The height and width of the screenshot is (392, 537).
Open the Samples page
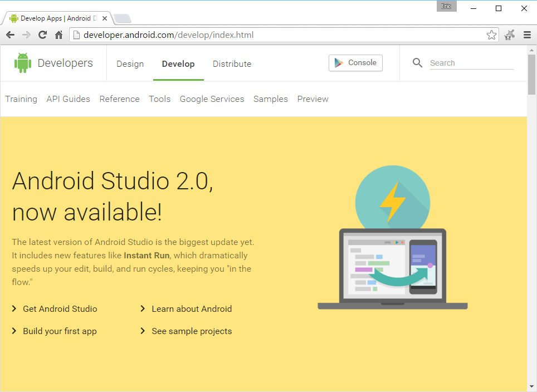point(271,99)
